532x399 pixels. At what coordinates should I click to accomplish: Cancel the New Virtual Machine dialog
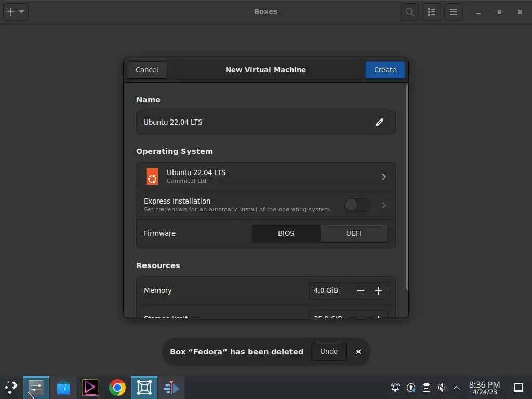(x=147, y=70)
